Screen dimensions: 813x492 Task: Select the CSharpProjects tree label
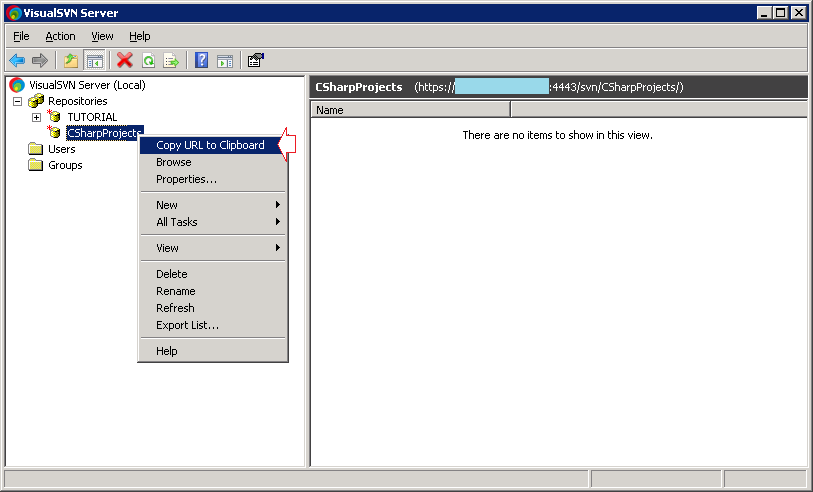tap(105, 133)
